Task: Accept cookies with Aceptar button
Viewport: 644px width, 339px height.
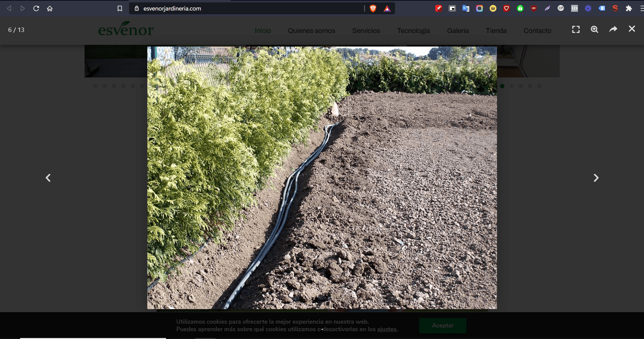Action: [x=443, y=325]
